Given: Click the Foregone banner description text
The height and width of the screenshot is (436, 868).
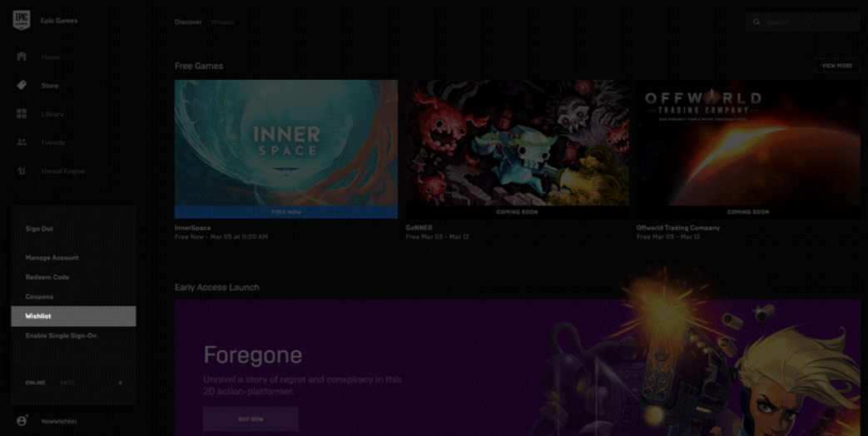Looking at the screenshot, I should (x=302, y=385).
